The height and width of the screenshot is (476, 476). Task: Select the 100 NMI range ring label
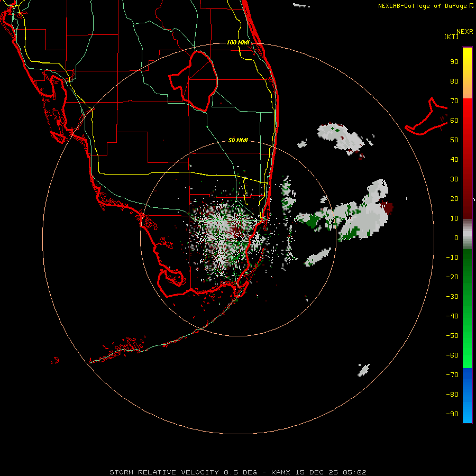(238, 42)
